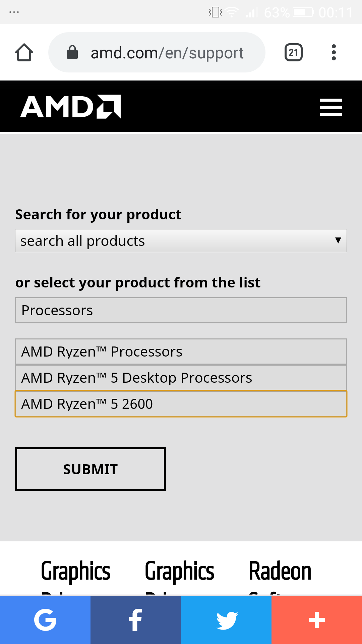The height and width of the screenshot is (644, 362).
Task: Open the first Graphics heading link
Action: pyautogui.click(x=75, y=571)
